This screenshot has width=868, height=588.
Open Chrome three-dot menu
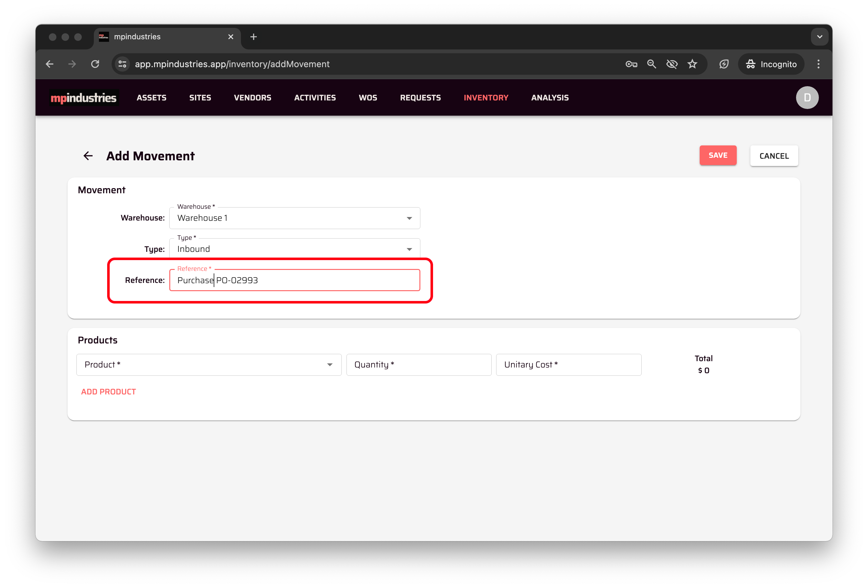(x=818, y=64)
